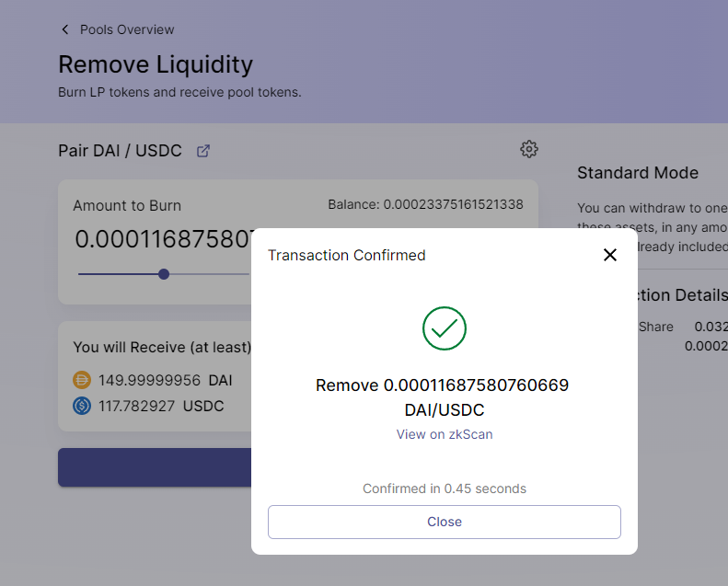Click the Remove 0.00011687580760669 DAI/USDC message

click(x=445, y=397)
